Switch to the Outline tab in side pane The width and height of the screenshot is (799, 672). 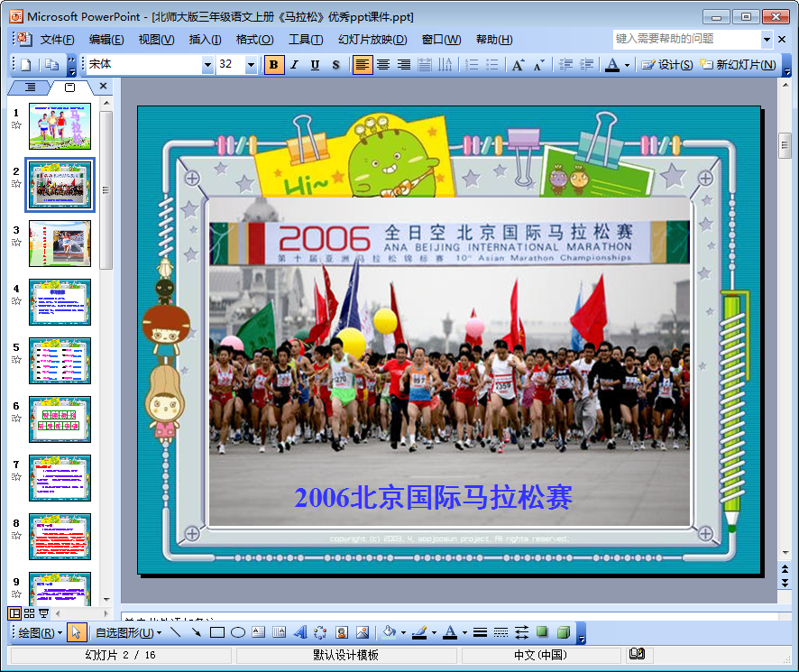pyautogui.click(x=30, y=87)
